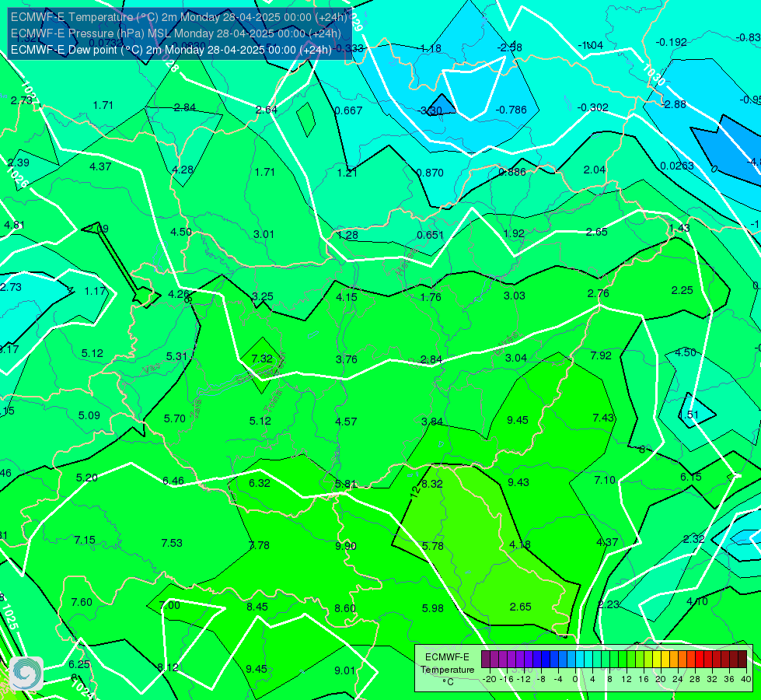Click the 0.667 value on the map
761x700 pixels.
point(348,110)
